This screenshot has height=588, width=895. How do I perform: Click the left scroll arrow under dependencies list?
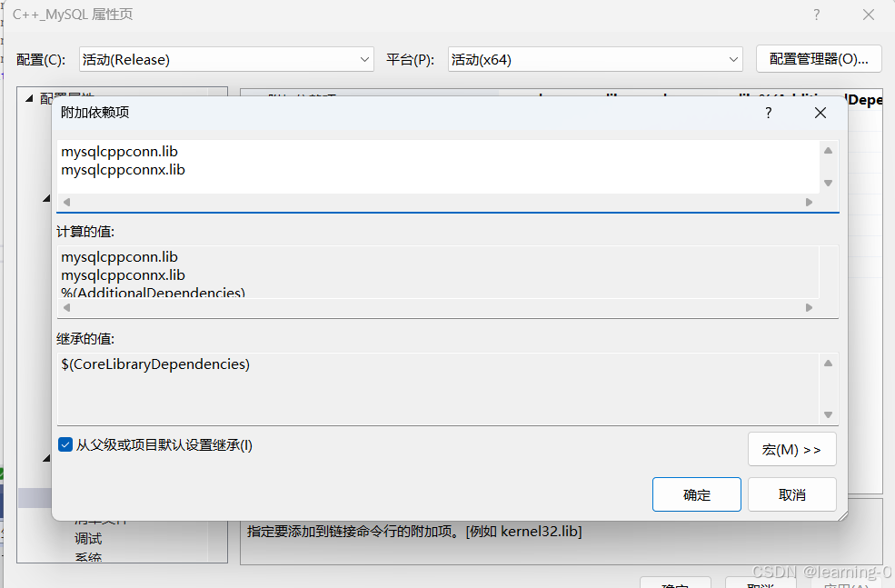(65, 202)
